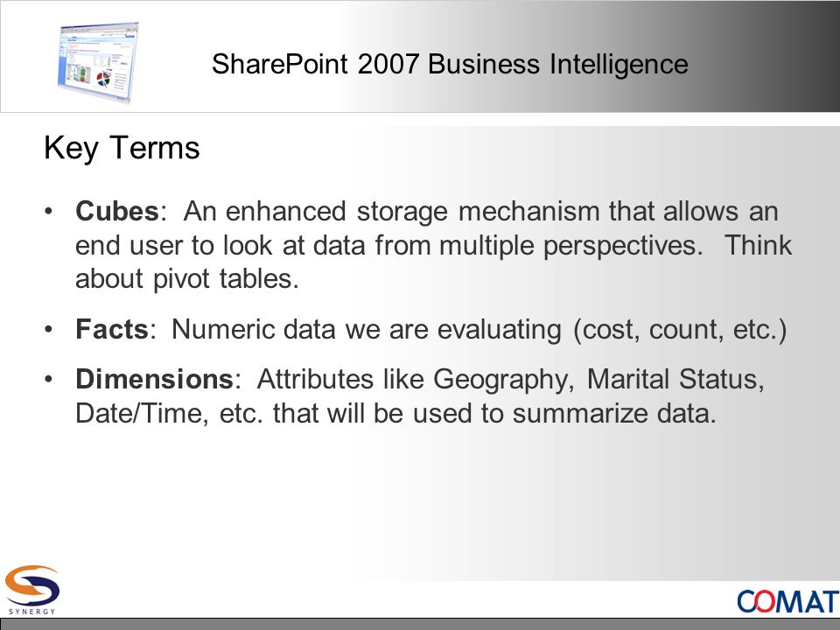
Task: Click the words Marital Status
Action: [x=675, y=379]
